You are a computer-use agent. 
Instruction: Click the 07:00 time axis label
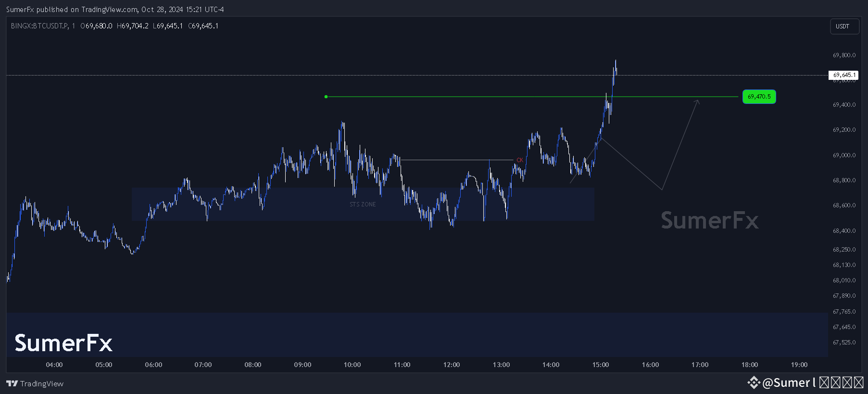(x=203, y=365)
